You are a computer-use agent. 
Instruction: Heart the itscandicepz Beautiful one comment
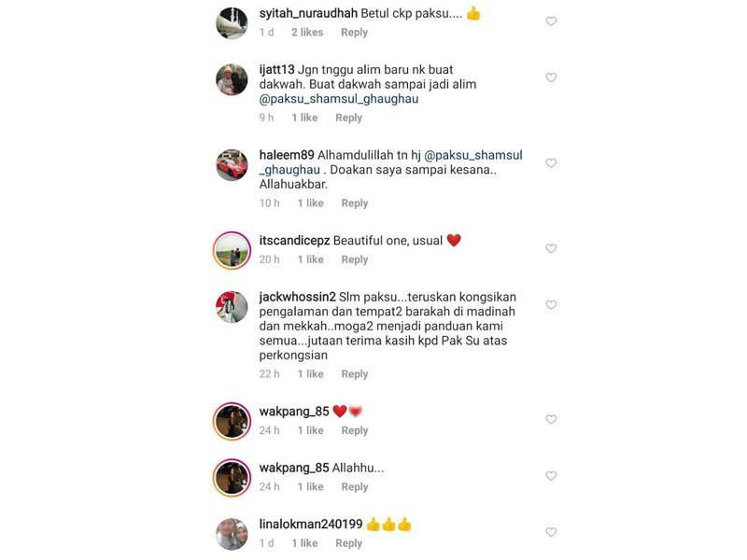(x=551, y=248)
